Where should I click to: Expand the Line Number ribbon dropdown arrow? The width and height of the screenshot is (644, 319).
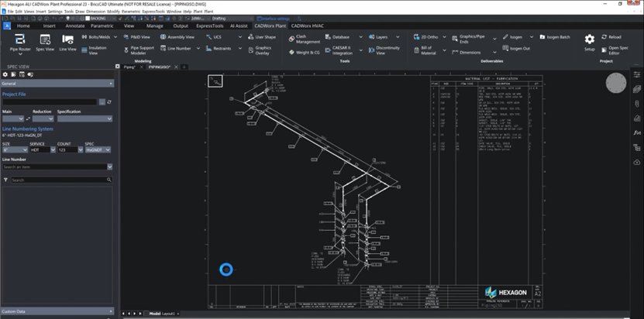pos(198,49)
